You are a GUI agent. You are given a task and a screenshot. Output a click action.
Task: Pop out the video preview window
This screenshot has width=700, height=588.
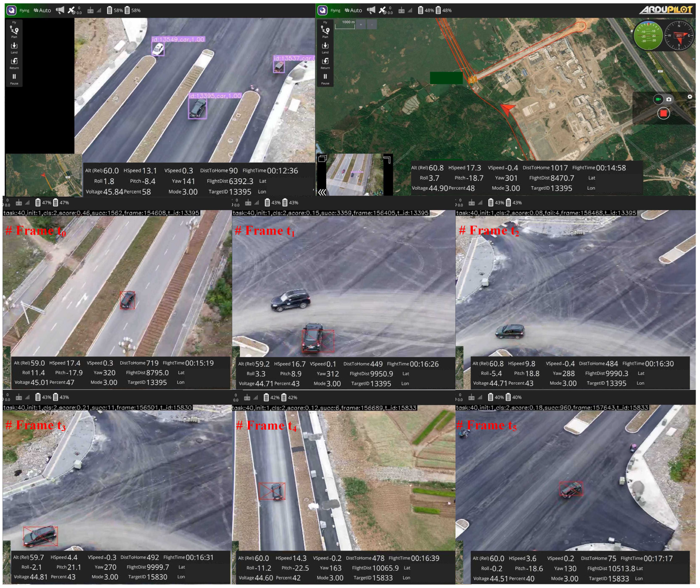tap(322, 159)
